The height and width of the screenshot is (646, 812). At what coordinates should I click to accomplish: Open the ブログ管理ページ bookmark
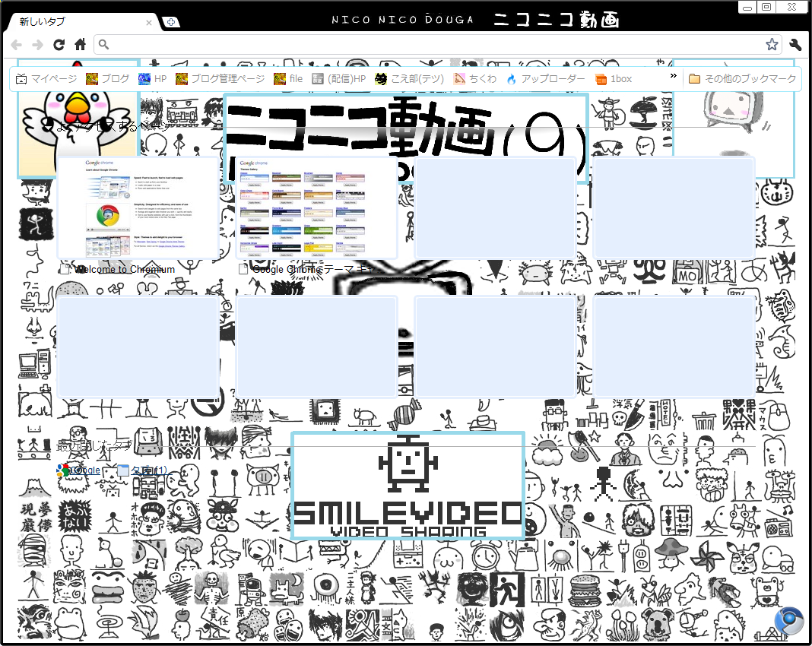click(x=220, y=79)
